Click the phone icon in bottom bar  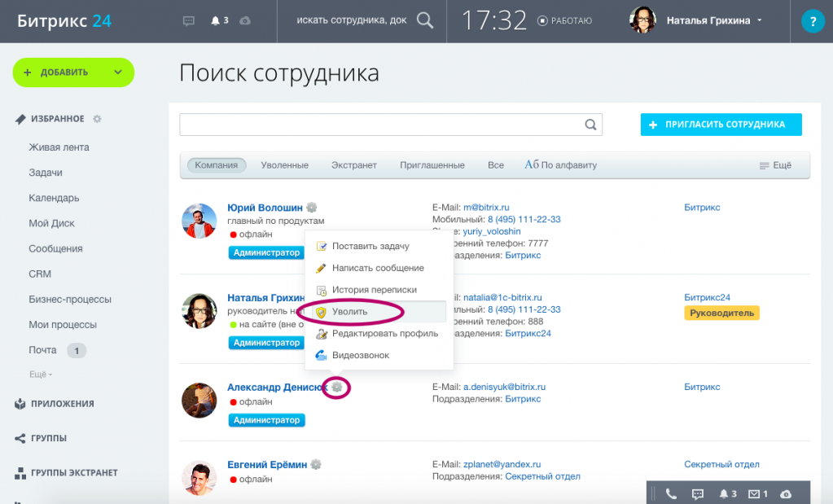(671, 494)
